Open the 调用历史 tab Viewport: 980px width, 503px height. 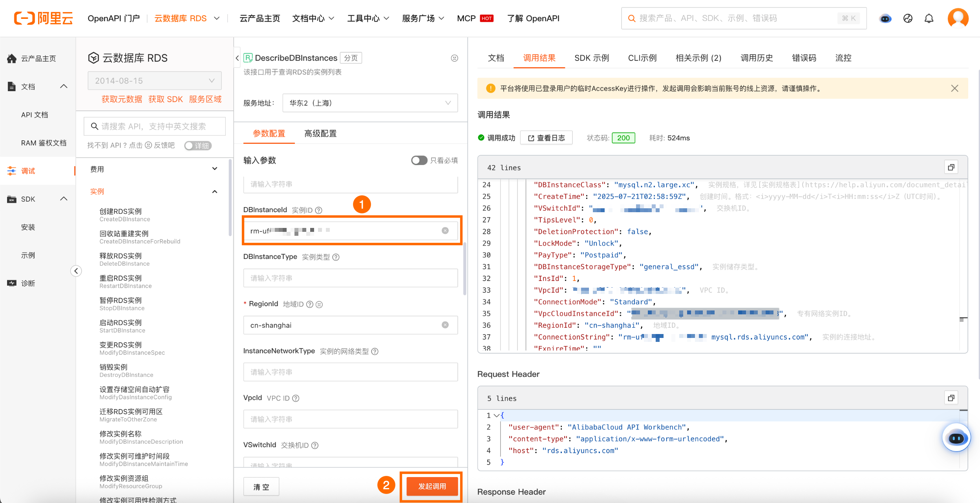[x=757, y=58]
